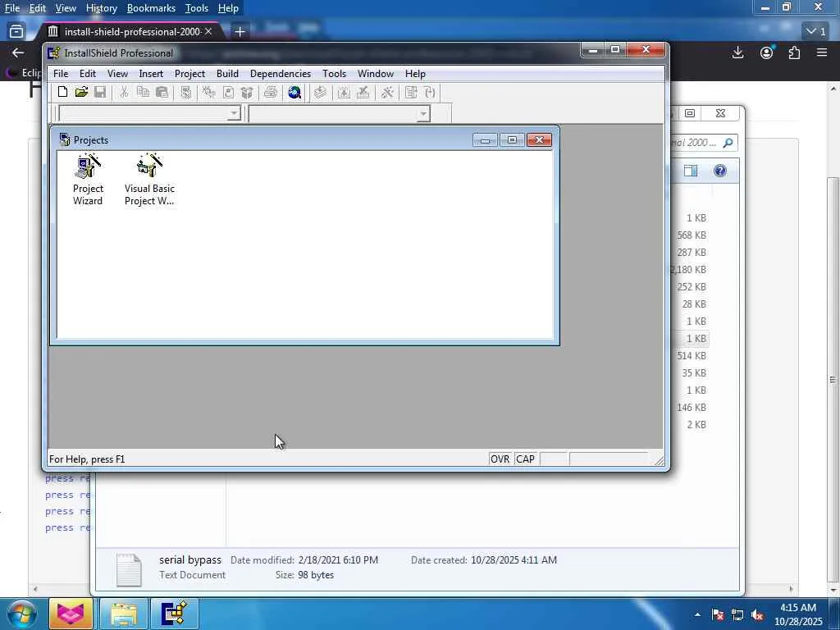Show hidden system tray icons
This screenshot has width=840, height=630.
click(697, 614)
